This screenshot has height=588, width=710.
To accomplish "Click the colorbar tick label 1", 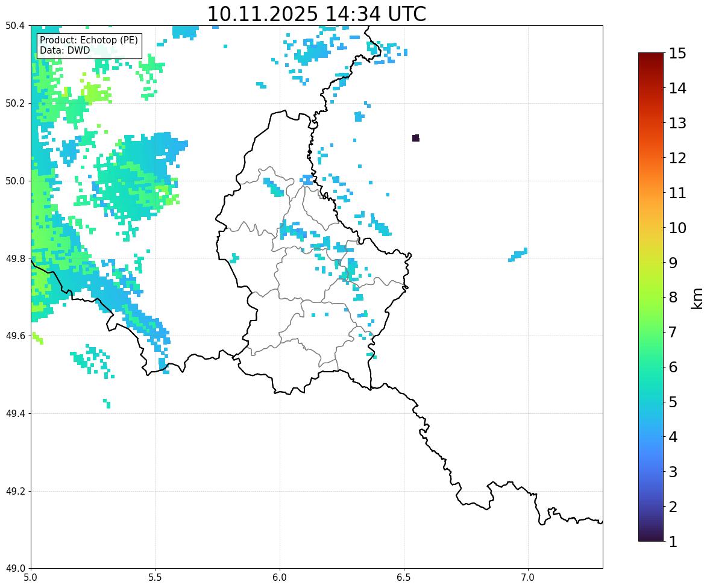I will (x=673, y=542).
